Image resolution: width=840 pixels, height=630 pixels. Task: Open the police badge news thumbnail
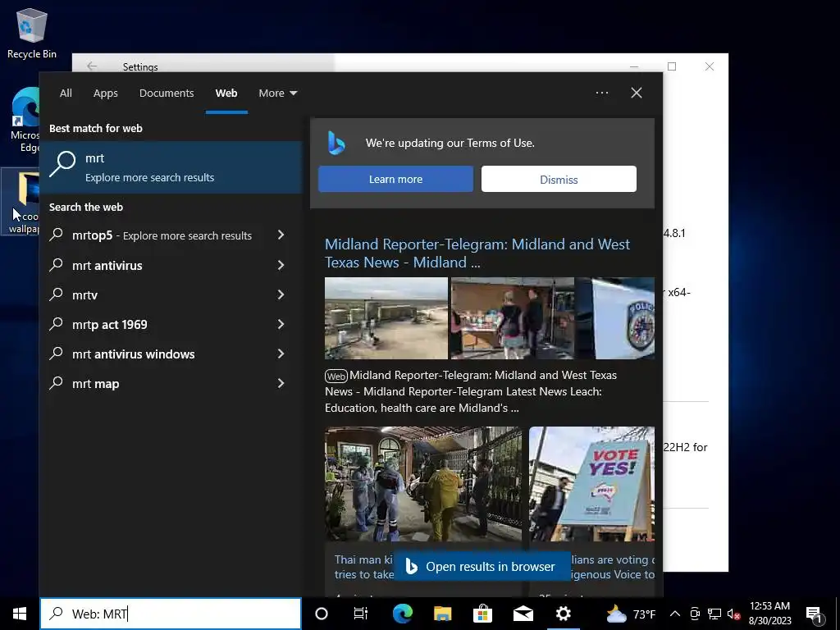coord(615,317)
